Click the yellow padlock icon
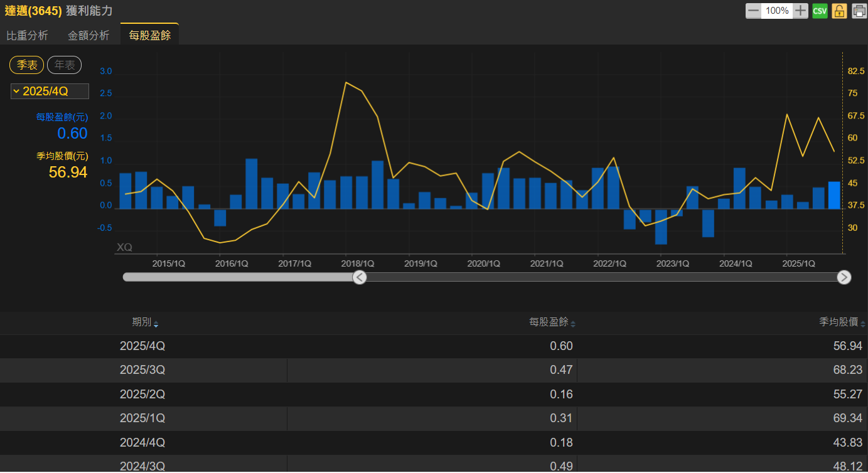The width and height of the screenshot is (868, 473). coord(839,11)
